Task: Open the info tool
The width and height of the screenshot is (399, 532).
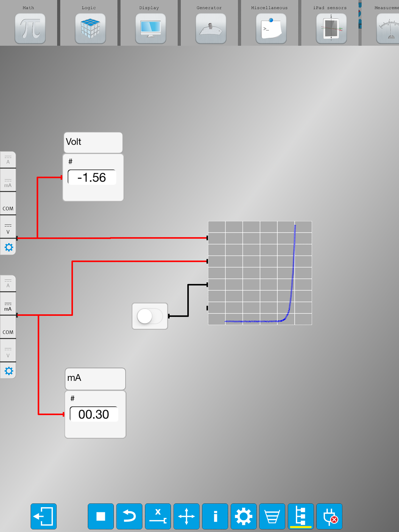Action: click(x=215, y=516)
